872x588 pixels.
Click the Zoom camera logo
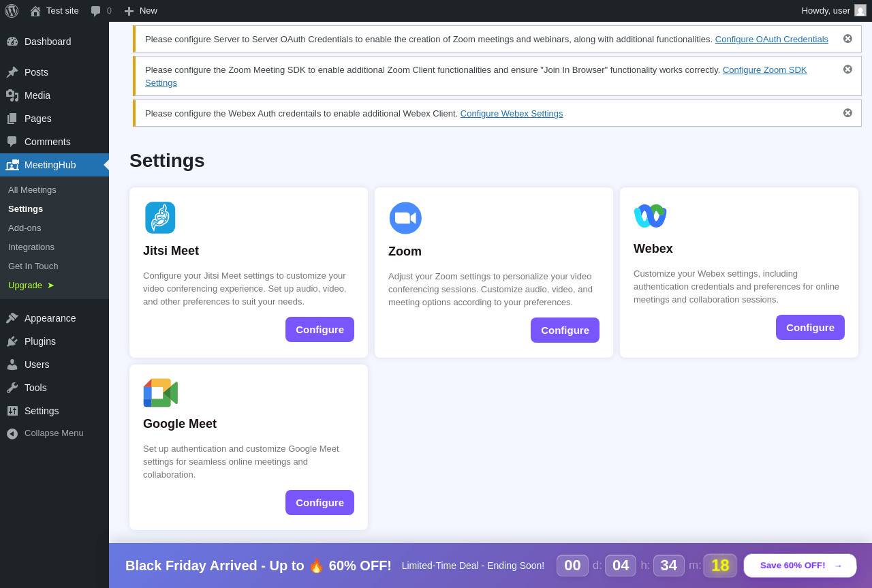(x=405, y=218)
